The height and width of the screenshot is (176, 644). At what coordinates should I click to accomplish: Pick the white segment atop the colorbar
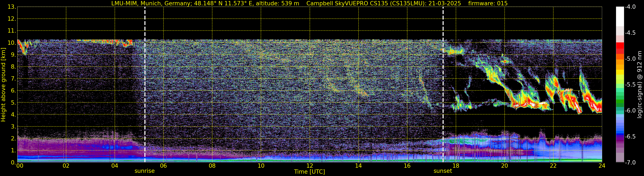coord(620,16)
